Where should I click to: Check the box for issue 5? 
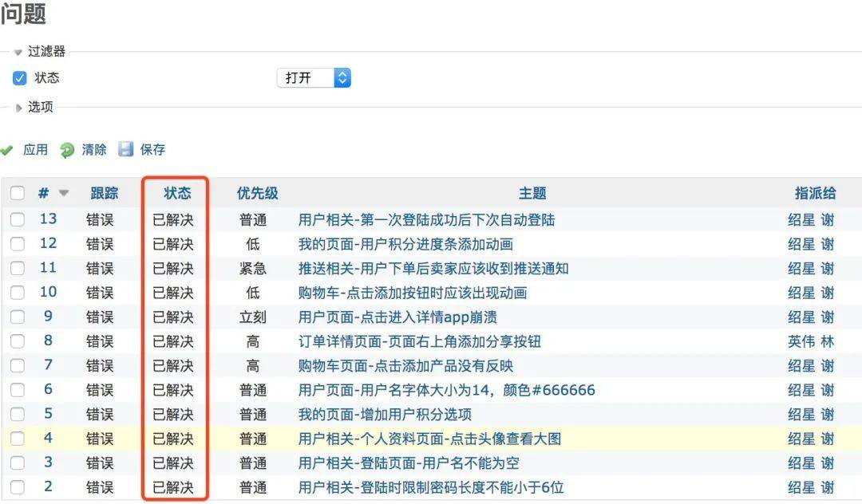(x=18, y=414)
